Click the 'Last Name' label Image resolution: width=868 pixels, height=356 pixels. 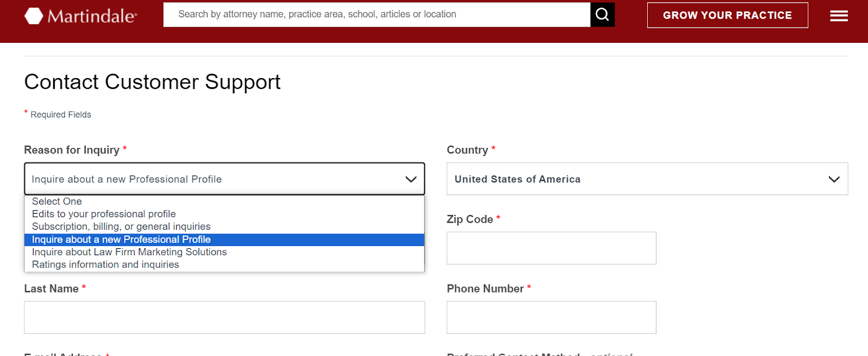point(52,289)
